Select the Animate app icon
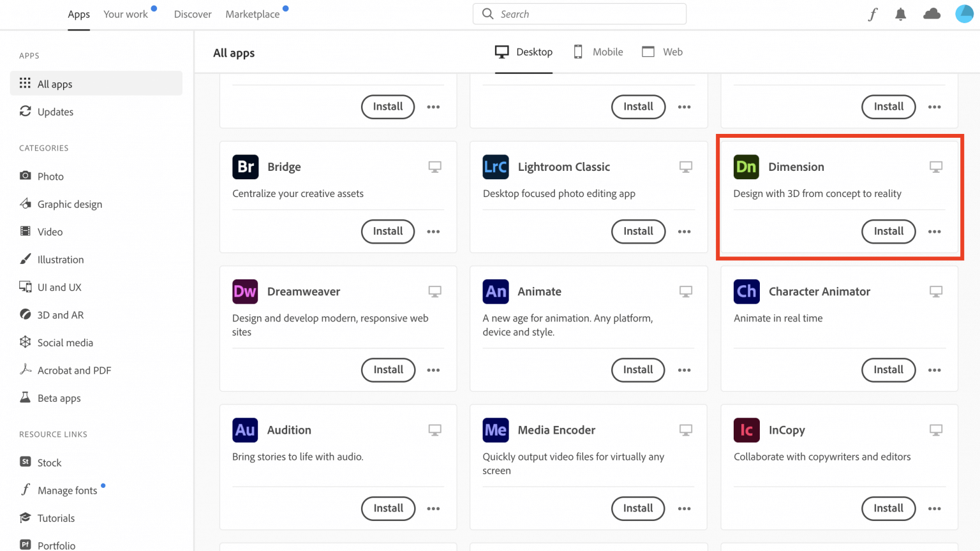This screenshot has height=551, width=980. point(496,291)
